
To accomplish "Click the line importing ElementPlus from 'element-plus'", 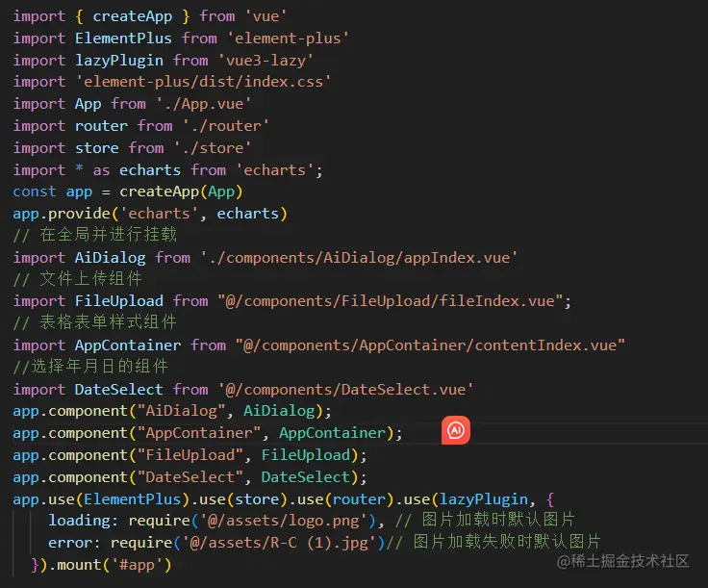I will pos(181,38).
